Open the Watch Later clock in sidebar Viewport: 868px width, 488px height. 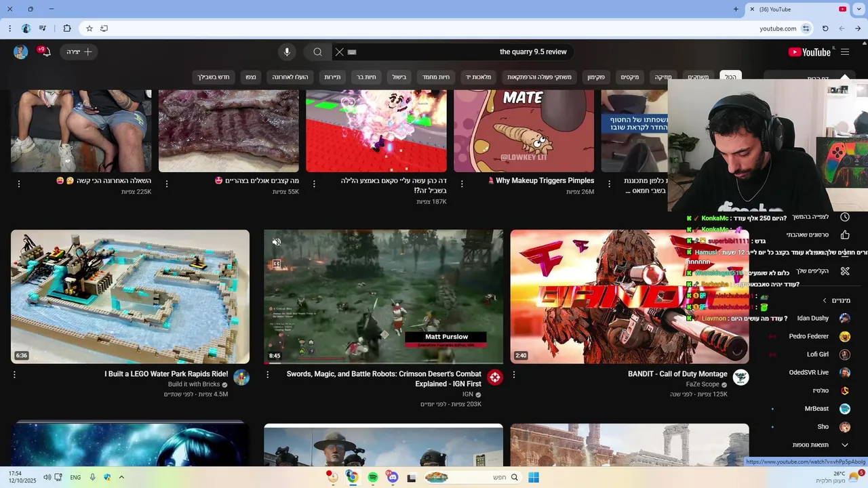pos(845,217)
